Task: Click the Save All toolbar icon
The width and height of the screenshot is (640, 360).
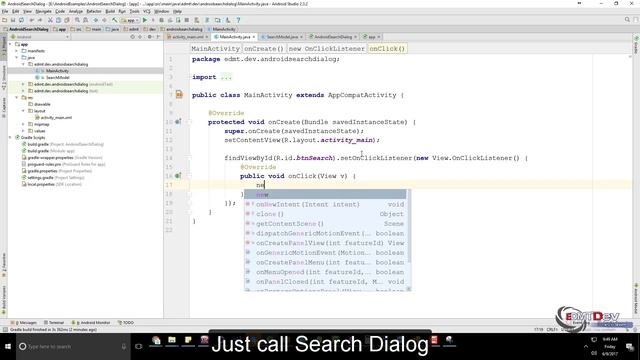Action: (x=13, y=20)
